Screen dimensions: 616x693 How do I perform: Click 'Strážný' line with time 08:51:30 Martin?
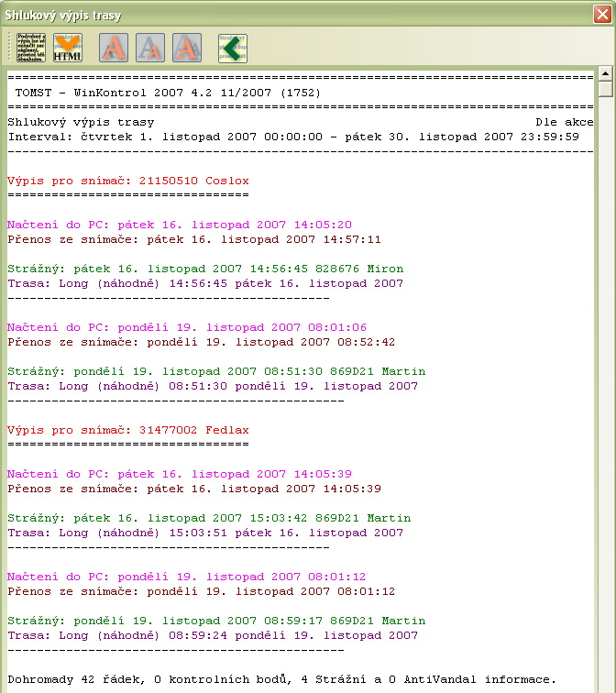216,371
